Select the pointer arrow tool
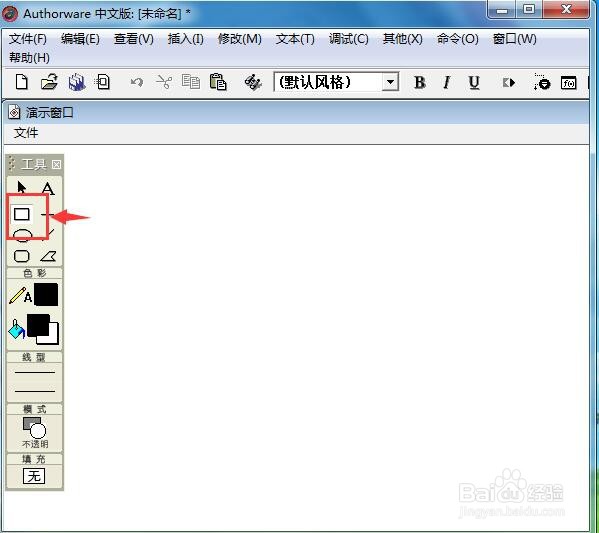599x533 pixels. pyautogui.click(x=21, y=188)
